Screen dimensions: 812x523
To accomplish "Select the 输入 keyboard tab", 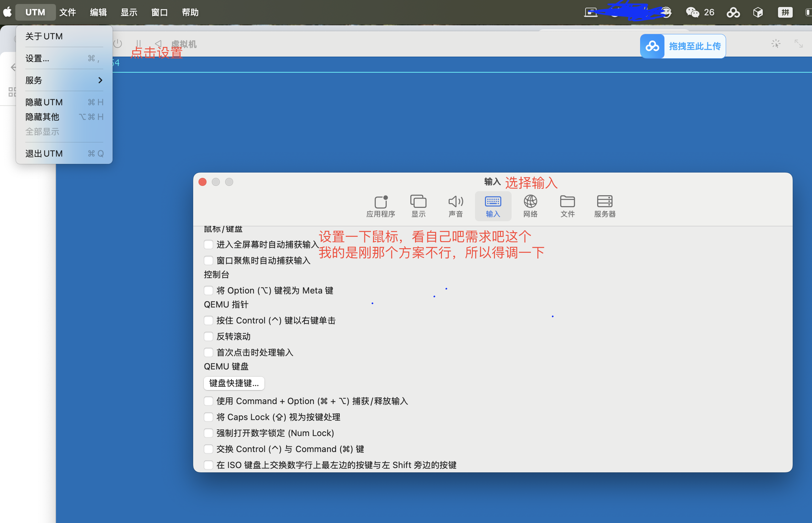I will click(493, 206).
